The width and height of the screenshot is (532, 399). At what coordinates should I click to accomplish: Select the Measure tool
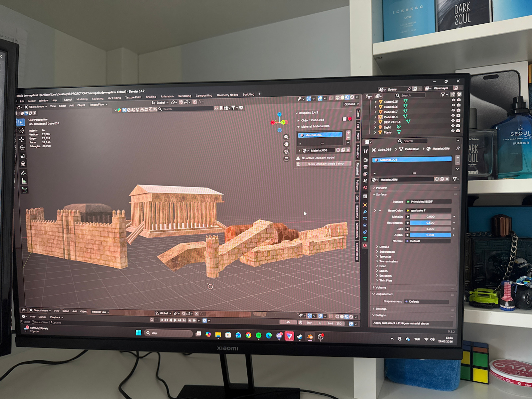(x=24, y=181)
